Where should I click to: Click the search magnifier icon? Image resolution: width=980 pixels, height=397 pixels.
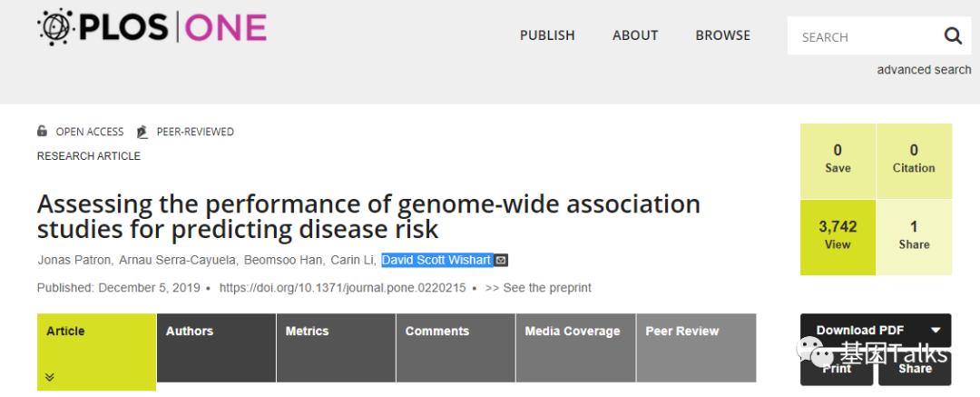pyautogui.click(x=953, y=36)
